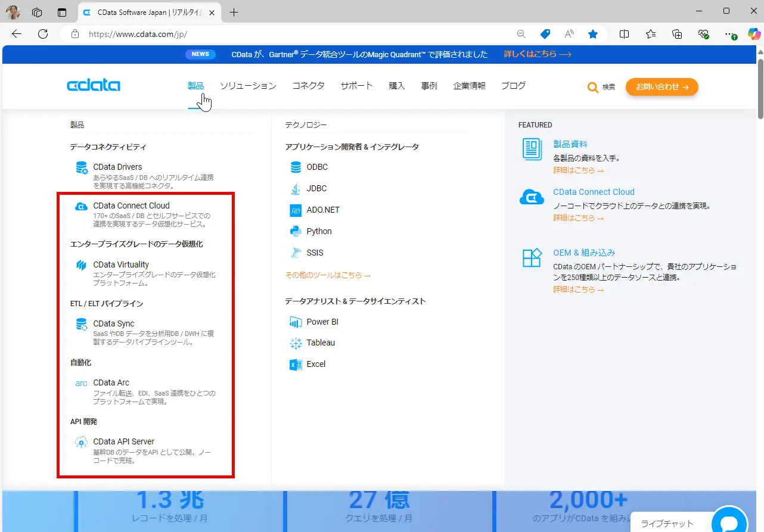Open the CData Virtuality product link
Image resolution: width=764 pixels, height=532 pixels.
click(121, 265)
